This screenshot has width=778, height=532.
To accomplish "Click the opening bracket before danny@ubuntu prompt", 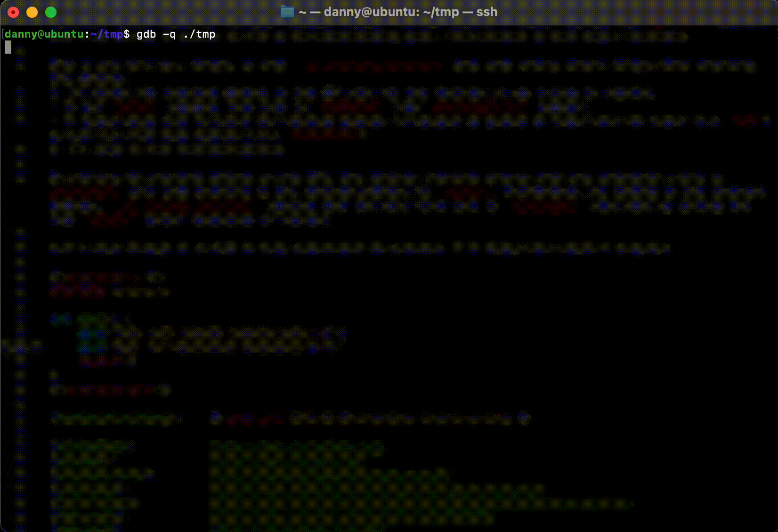I will pos(3,34).
